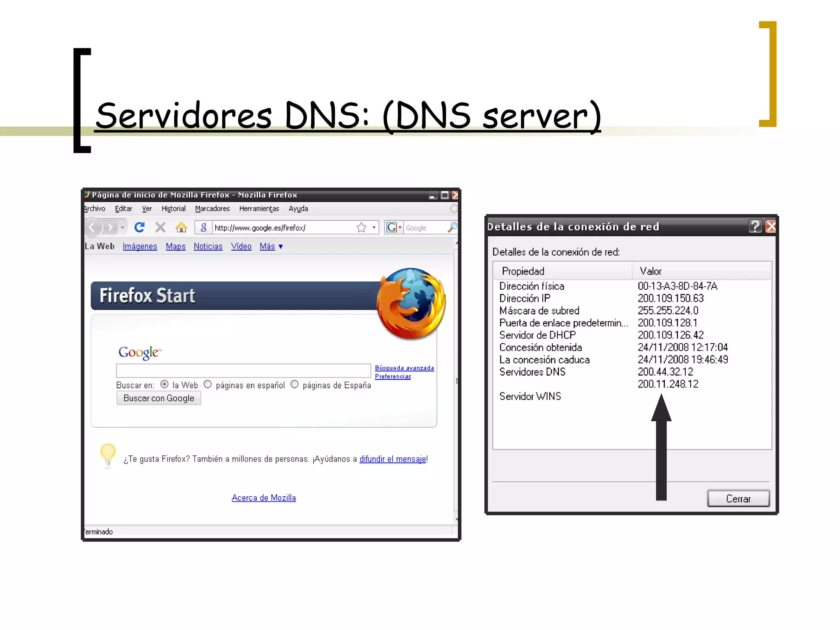Click the Cerrar button

738,498
